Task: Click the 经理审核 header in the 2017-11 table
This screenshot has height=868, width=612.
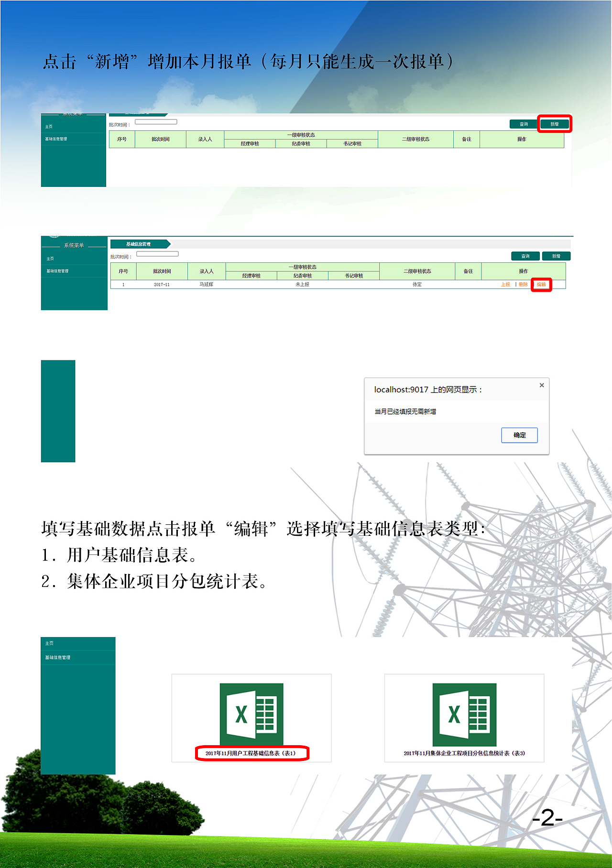Action: (251, 276)
